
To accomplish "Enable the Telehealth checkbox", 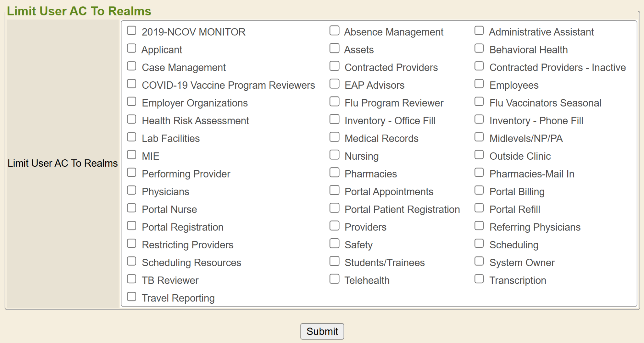I will pyautogui.click(x=334, y=279).
